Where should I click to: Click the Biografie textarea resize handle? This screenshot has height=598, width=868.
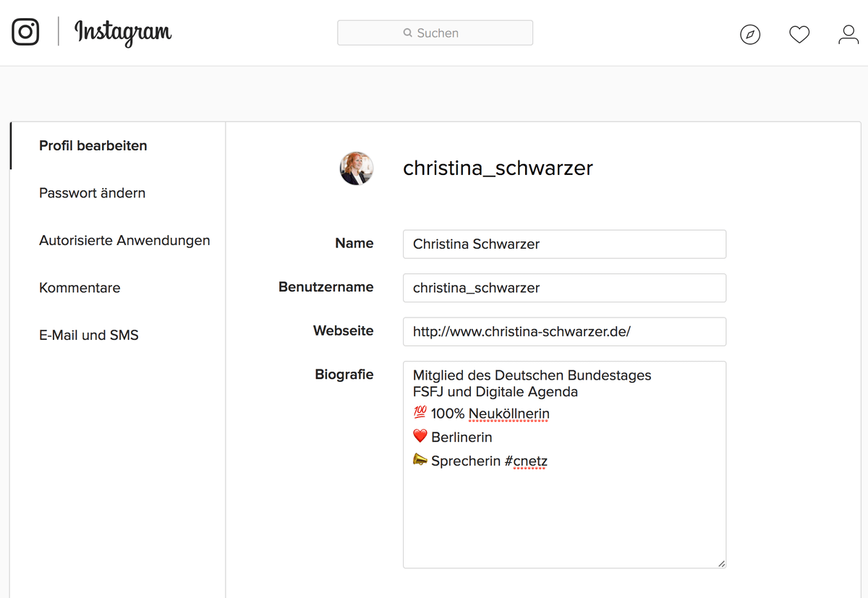click(721, 563)
